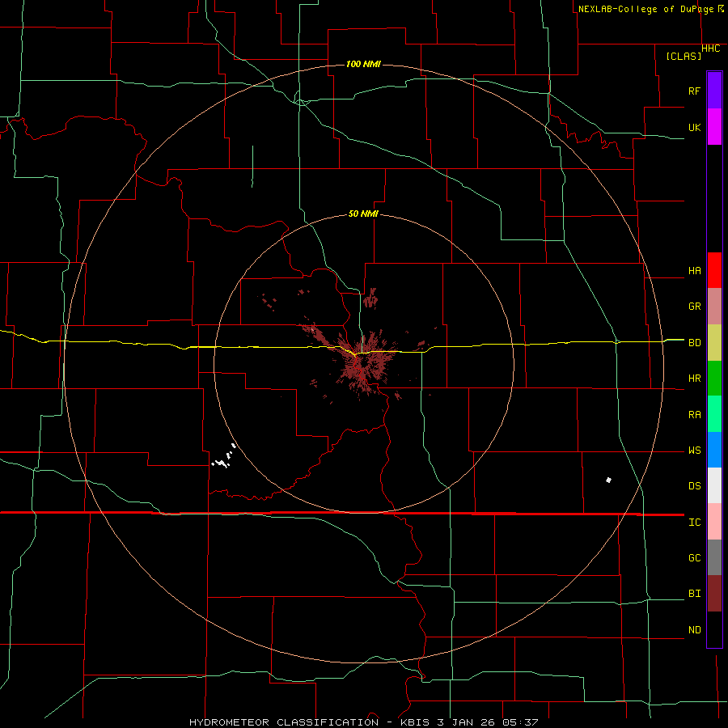The height and width of the screenshot is (728, 728).
Task: Click the BI dark-red legend swatch
Action: point(714,594)
